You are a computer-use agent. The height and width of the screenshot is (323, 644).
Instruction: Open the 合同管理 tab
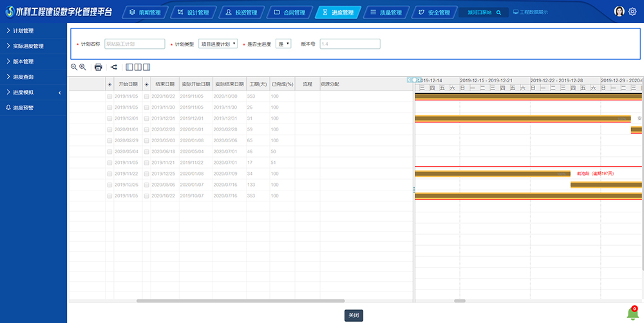(x=289, y=12)
